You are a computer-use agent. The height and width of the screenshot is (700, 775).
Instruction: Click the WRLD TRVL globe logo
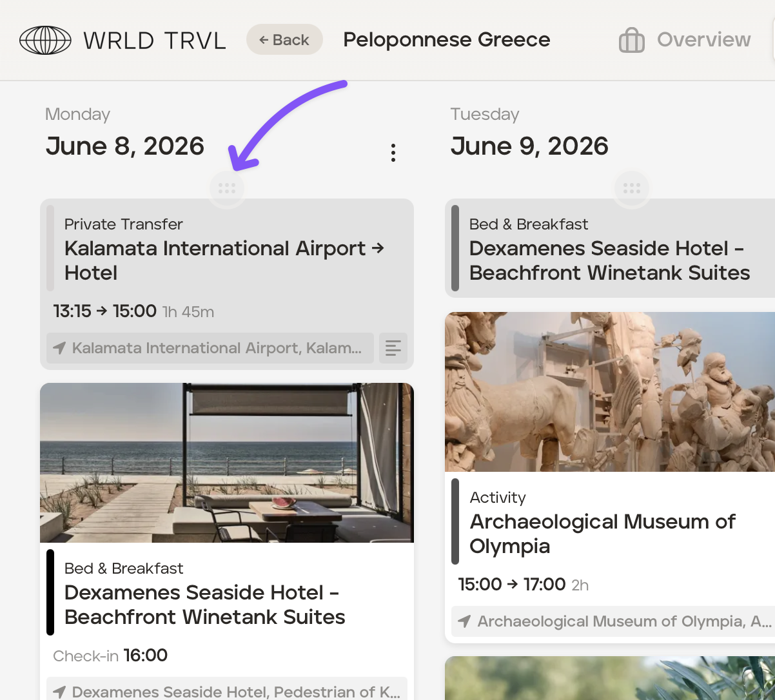(44, 40)
